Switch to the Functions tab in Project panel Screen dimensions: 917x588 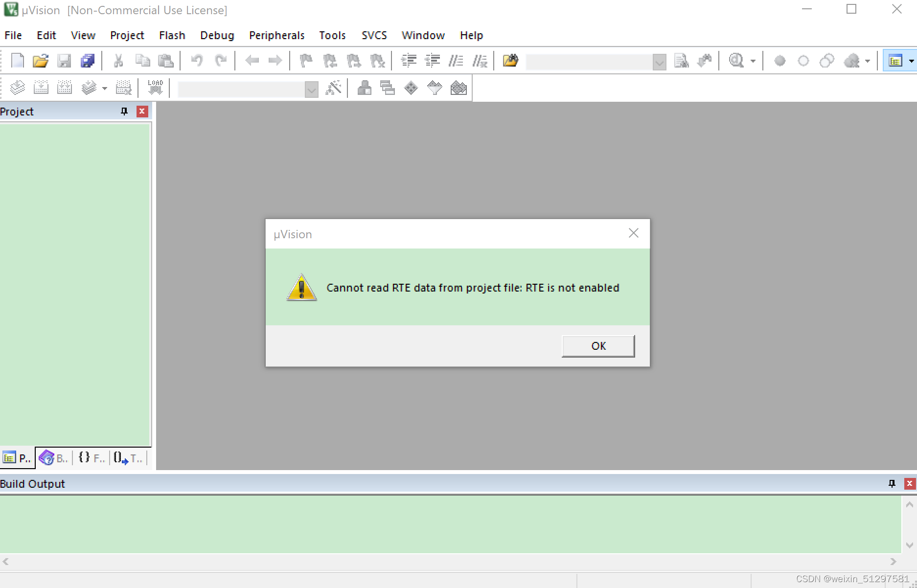[x=92, y=458]
